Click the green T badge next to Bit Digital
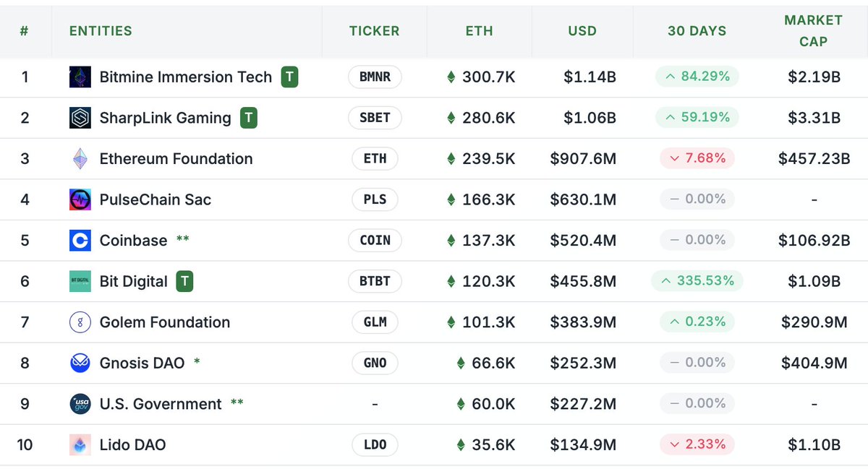The width and height of the screenshot is (868, 469). pyautogui.click(x=185, y=281)
